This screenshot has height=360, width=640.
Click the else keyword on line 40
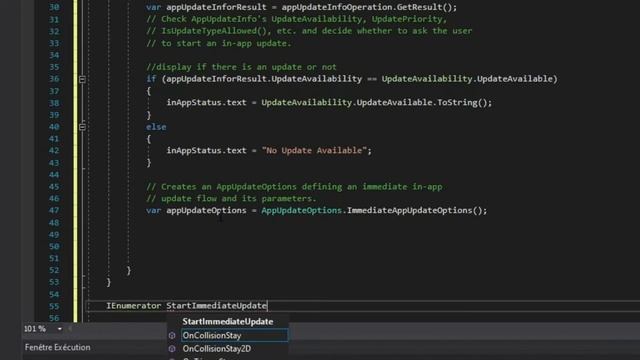(156, 127)
